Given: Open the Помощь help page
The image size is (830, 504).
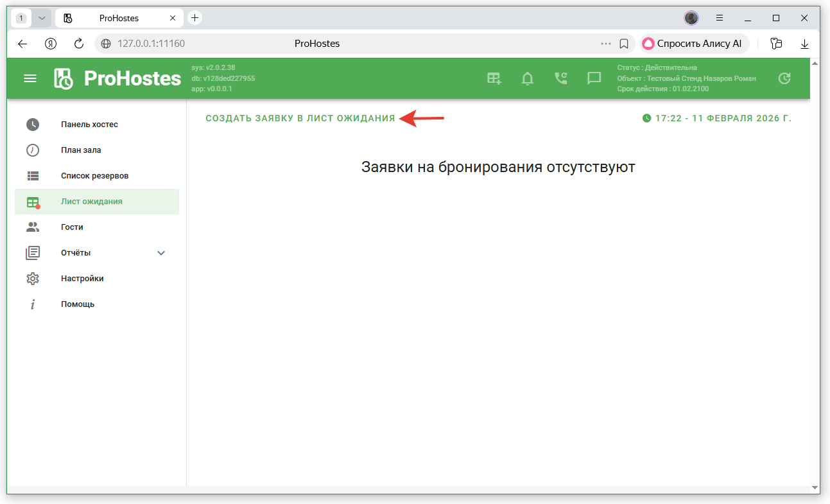Looking at the screenshot, I should click(x=78, y=304).
